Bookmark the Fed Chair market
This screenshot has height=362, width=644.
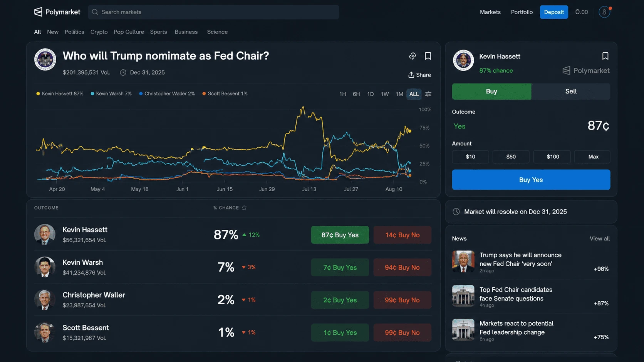(x=428, y=56)
